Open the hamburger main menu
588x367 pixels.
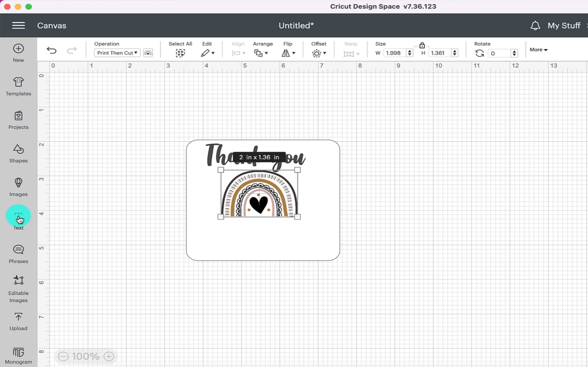[x=18, y=26]
